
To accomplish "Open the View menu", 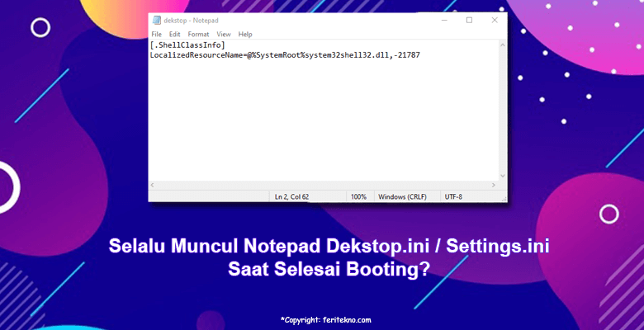I will coord(224,34).
